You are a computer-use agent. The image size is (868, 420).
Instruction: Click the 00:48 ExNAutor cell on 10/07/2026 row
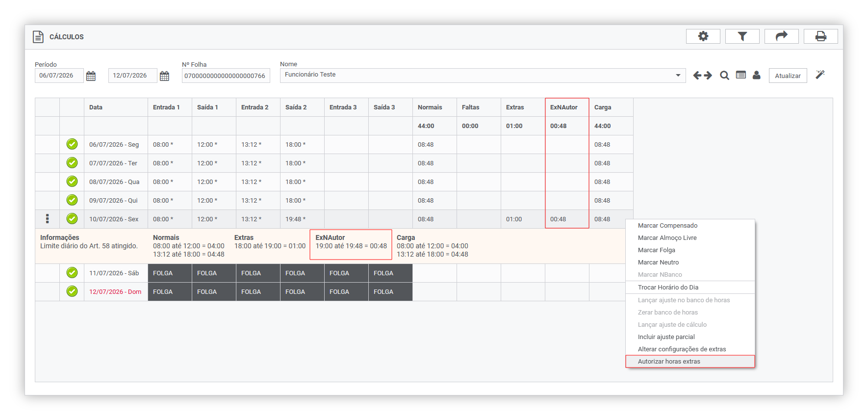coord(567,219)
